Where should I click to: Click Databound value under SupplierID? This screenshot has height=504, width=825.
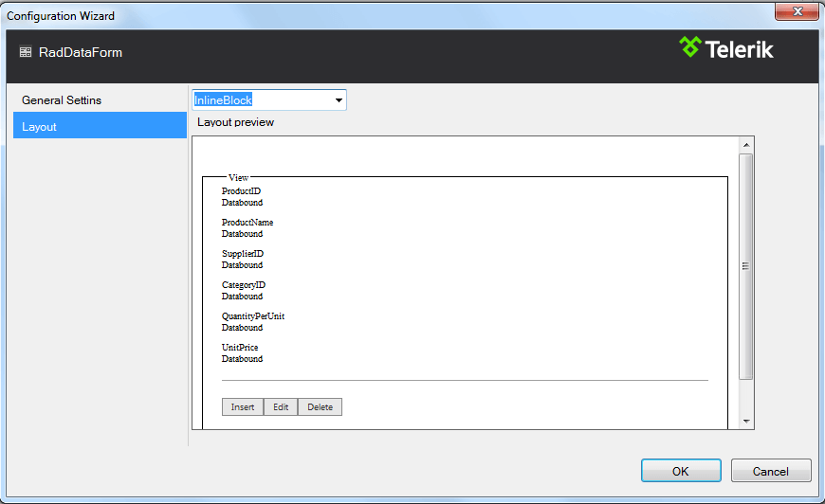[242, 265]
